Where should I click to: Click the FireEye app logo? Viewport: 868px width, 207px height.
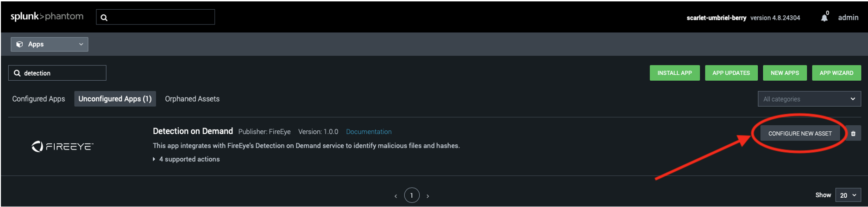[x=63, y=147]
